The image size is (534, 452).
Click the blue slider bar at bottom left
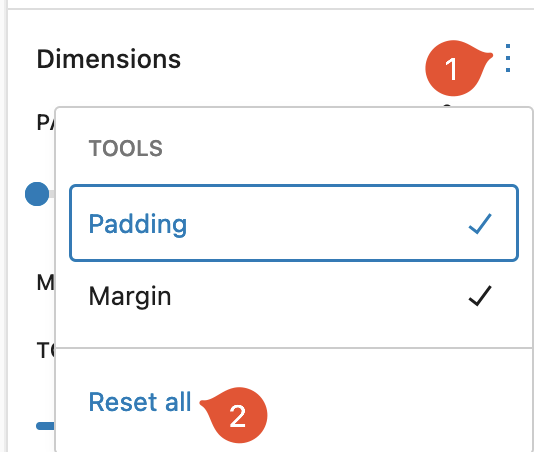45,426
